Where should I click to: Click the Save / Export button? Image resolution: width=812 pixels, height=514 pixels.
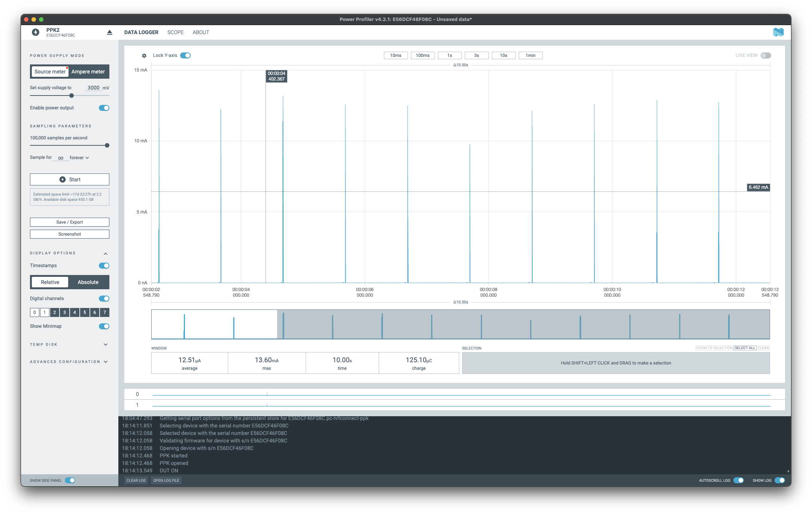pyautogui.click(x=70, y=222)
